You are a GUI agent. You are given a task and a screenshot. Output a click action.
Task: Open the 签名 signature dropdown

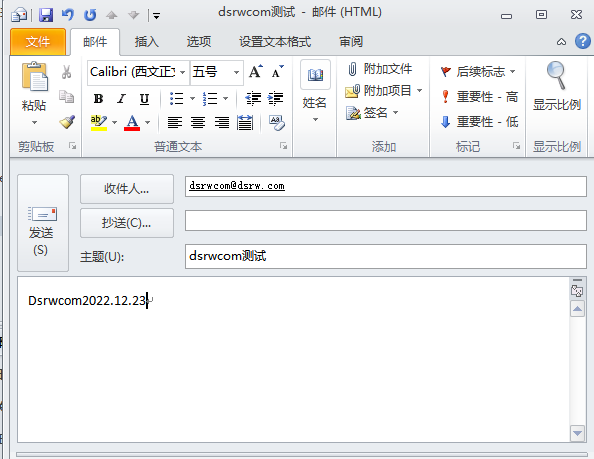coord(372,112)
